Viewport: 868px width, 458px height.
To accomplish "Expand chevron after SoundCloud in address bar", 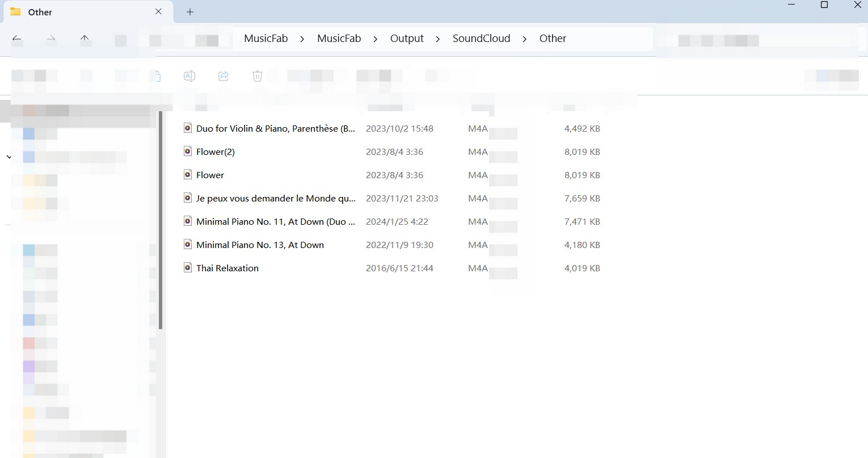I will pos(524,39).
